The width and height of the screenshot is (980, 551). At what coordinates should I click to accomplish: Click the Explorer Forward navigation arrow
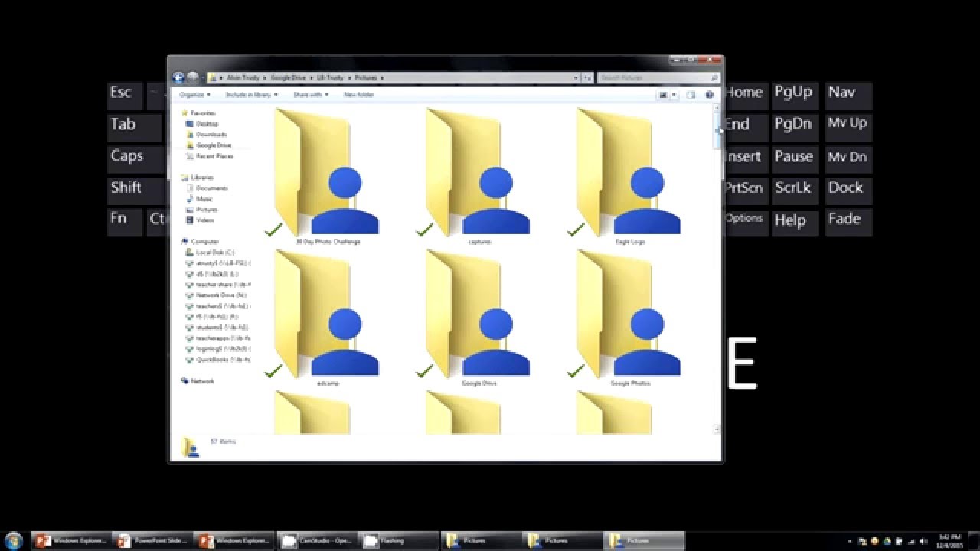(192, 77)
